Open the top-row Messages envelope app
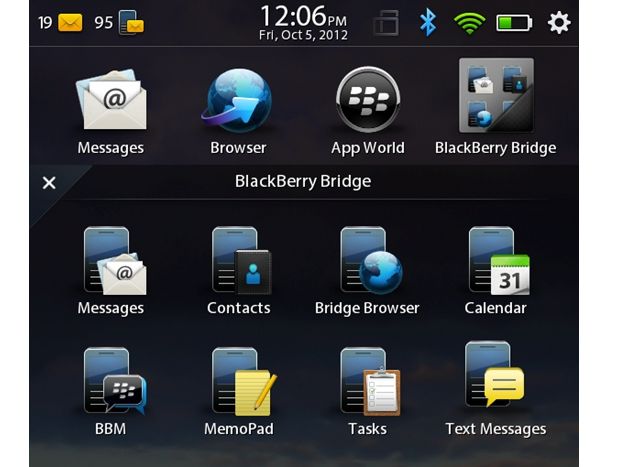The image size is (635, 467). [x=111, y=99]
